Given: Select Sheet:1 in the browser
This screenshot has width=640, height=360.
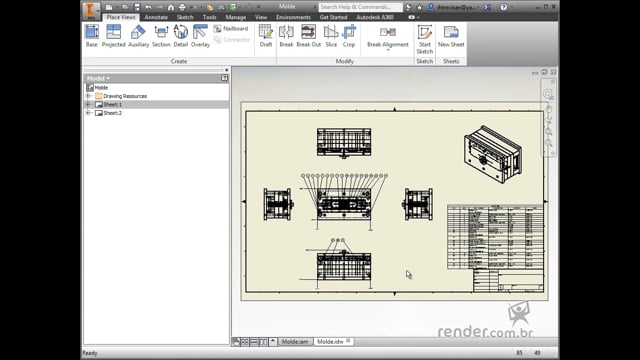Looking at the screenshot, I should pos(112,104).
